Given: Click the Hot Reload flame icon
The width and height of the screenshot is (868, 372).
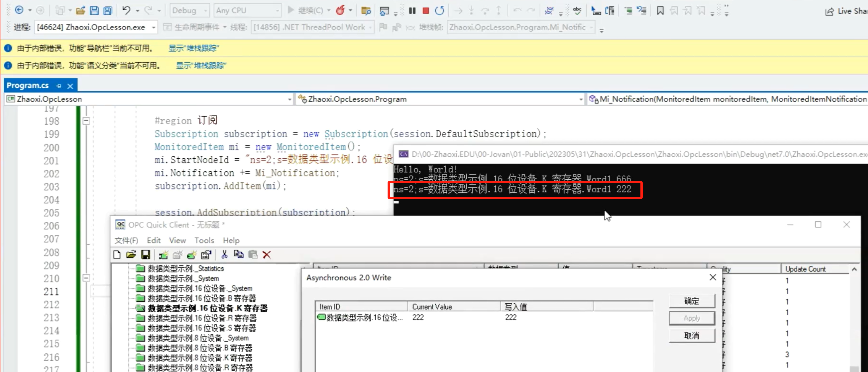Looking at the screenshot, I should coord(340,11).
